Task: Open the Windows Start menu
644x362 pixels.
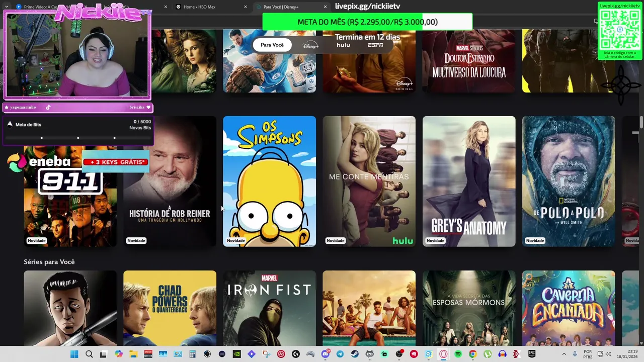Action: 73,354
